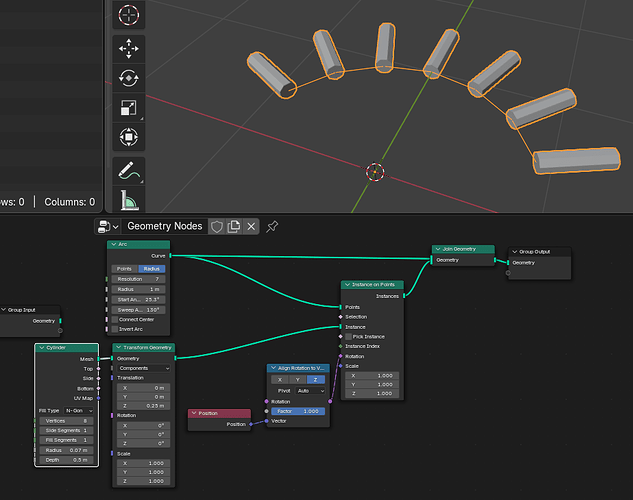Screen dimensions: 633x500
Task: Select the Scale tool
Action: pos(128,108)
